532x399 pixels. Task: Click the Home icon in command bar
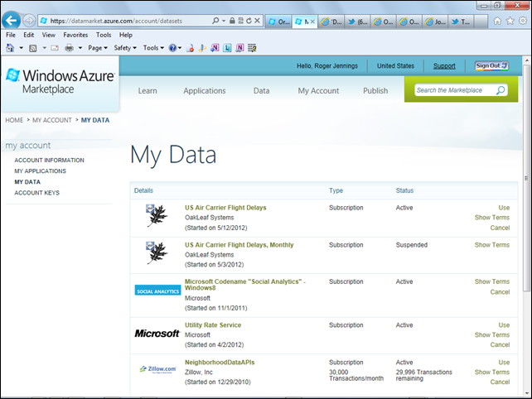9,48
